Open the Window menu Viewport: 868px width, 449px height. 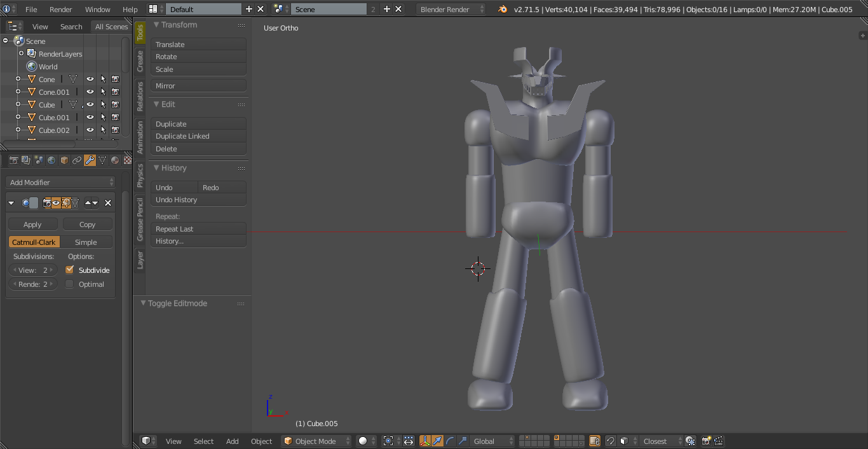click(x=97, y=10)
